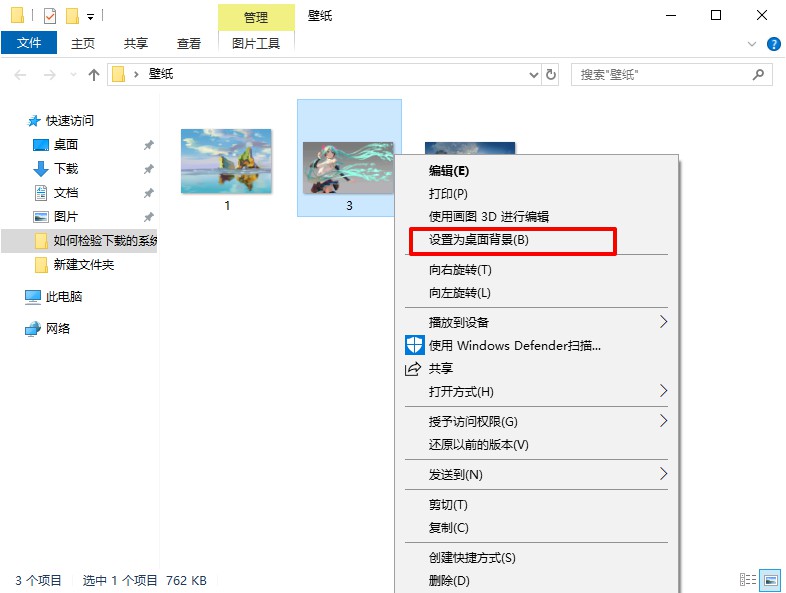Open the 查看 ribbon tab
786x593 pixels.
point(189,44)
